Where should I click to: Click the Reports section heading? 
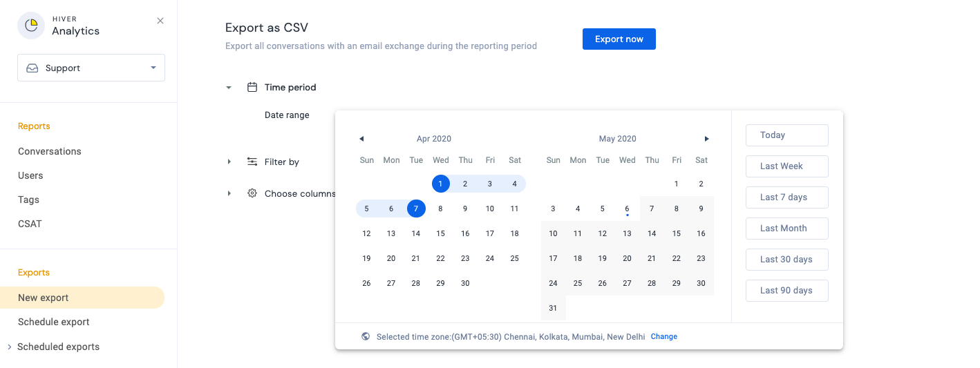[34, 126]
